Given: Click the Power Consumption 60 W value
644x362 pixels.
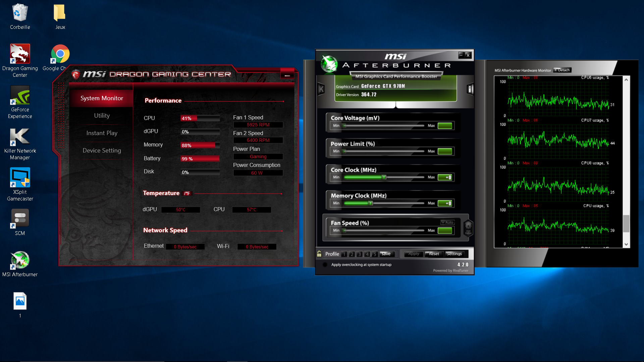Looking at the screenshot, I should [258, 173].
